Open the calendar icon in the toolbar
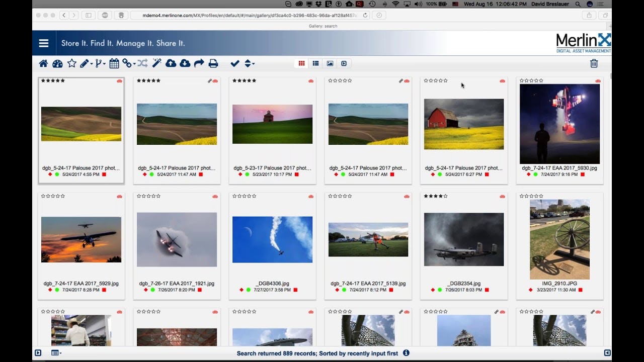The height and width of the screenshot is (362, 644). 114,63
